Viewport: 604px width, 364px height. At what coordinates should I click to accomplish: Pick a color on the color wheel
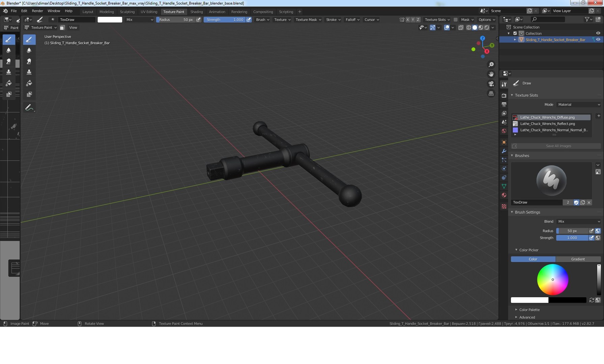(552, 279)
